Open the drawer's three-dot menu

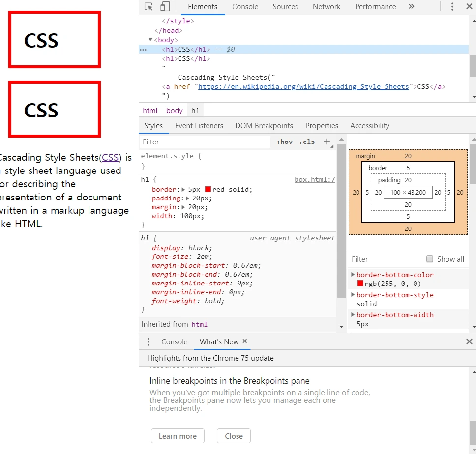pos(149,342)
